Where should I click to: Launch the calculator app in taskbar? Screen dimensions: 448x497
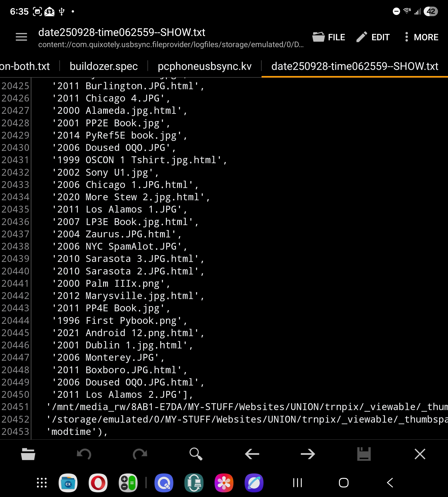click(128, 483)
